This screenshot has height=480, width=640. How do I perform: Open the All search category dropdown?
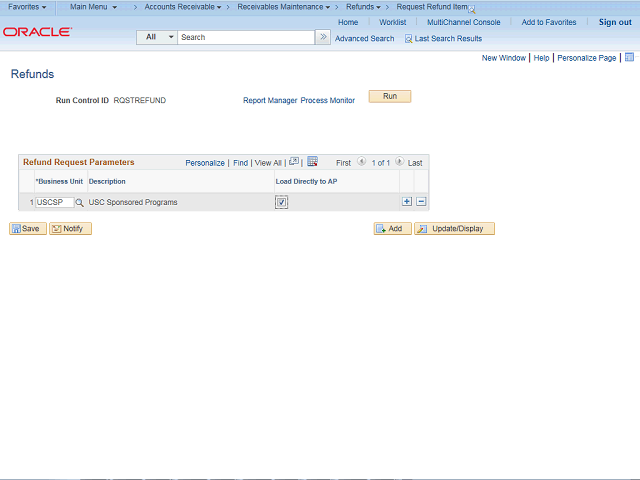pos(157,37)
